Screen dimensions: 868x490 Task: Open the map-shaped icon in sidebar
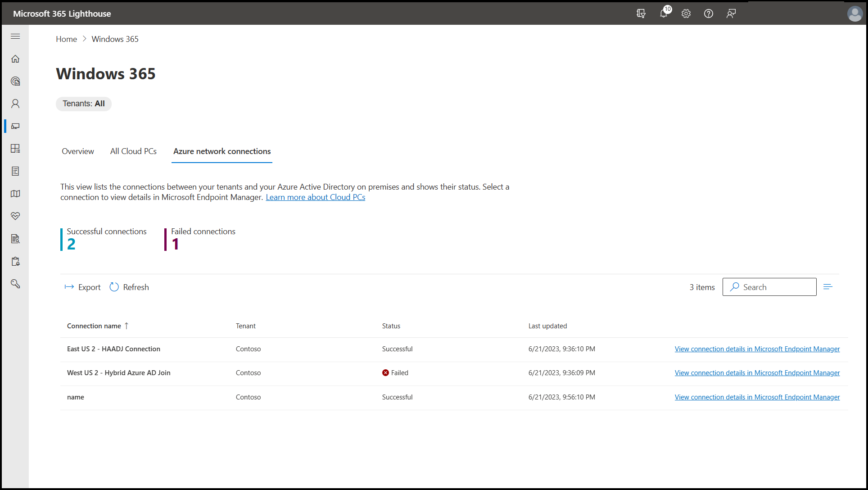coord(15,194)
